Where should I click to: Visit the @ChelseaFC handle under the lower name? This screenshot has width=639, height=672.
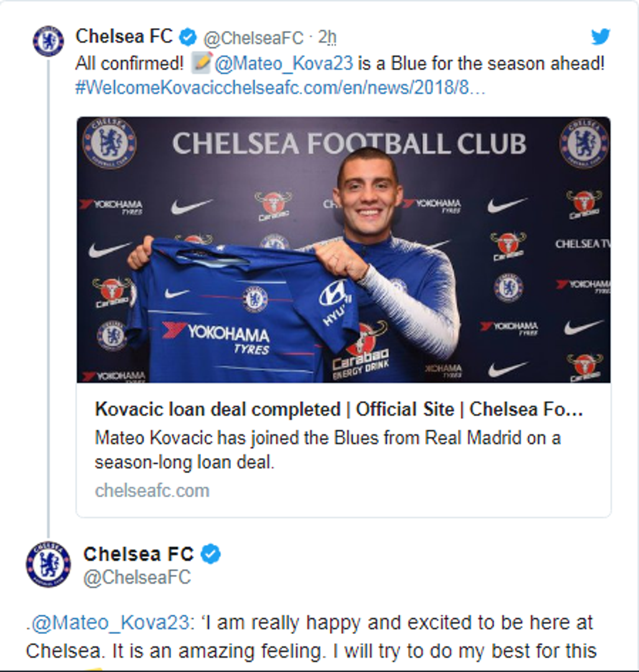[137, 577]
